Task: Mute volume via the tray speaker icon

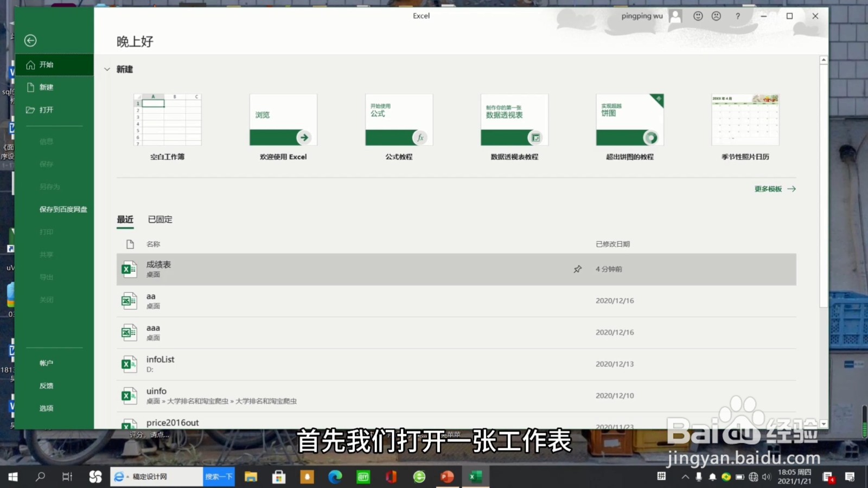Action: pyautogui.click(x=767, y=477)
